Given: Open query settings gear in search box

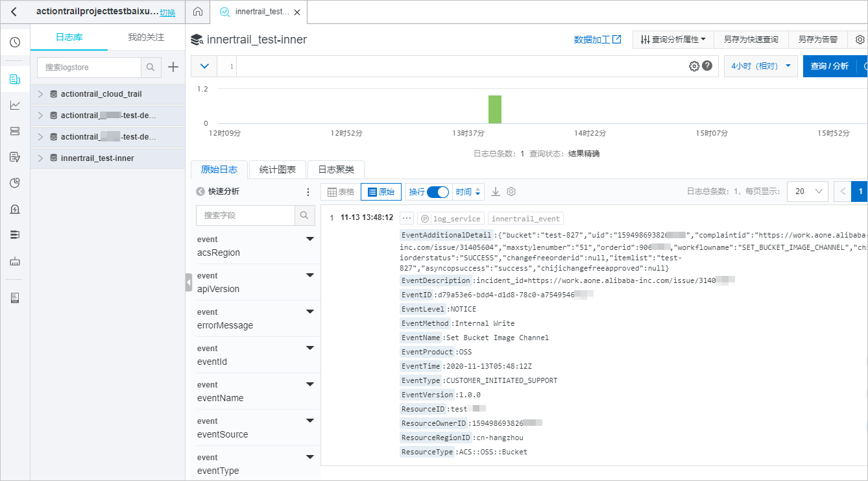Looking at the screenshot, I should 694,66.
